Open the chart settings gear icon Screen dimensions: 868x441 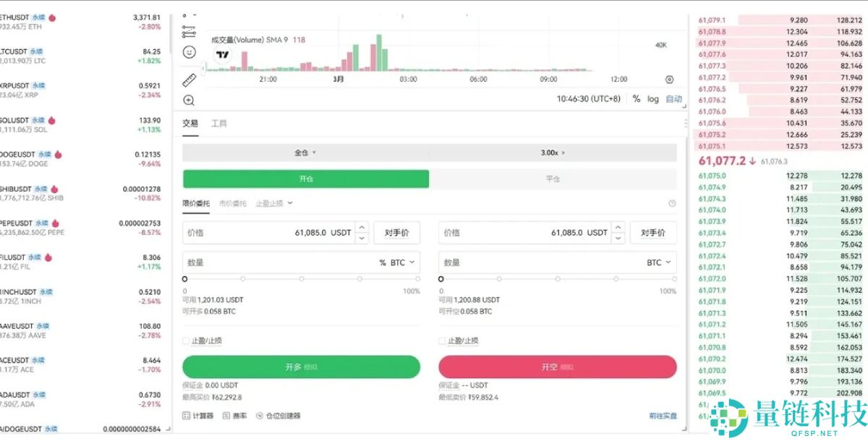(x=670, y=80)
